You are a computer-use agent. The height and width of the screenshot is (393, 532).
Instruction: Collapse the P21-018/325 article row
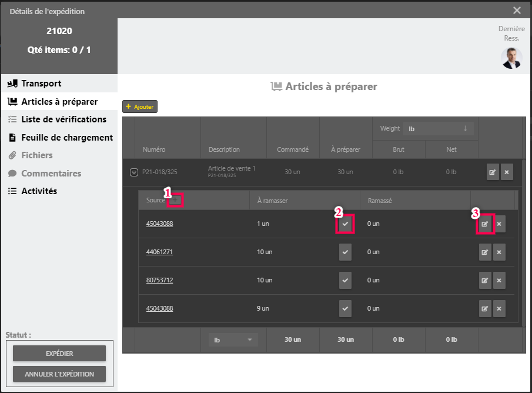tap(134, 172)
